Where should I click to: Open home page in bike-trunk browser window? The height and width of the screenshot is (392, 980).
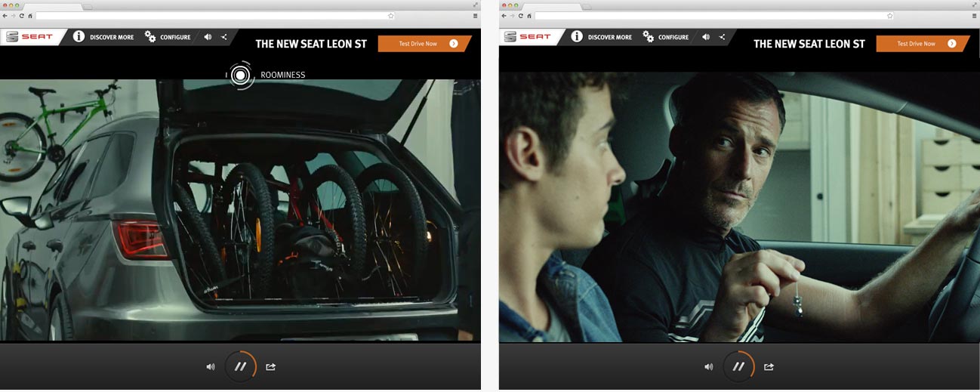(29, 15)
